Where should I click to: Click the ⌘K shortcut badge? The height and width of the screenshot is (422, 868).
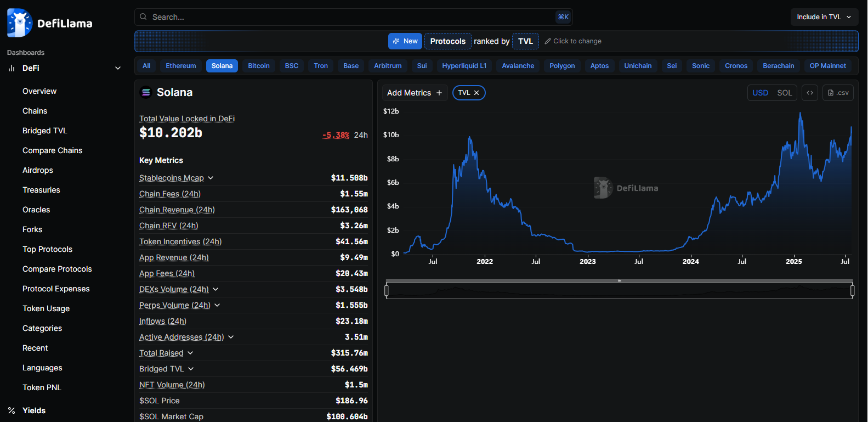pyautogui.click(x=563, y=17)
